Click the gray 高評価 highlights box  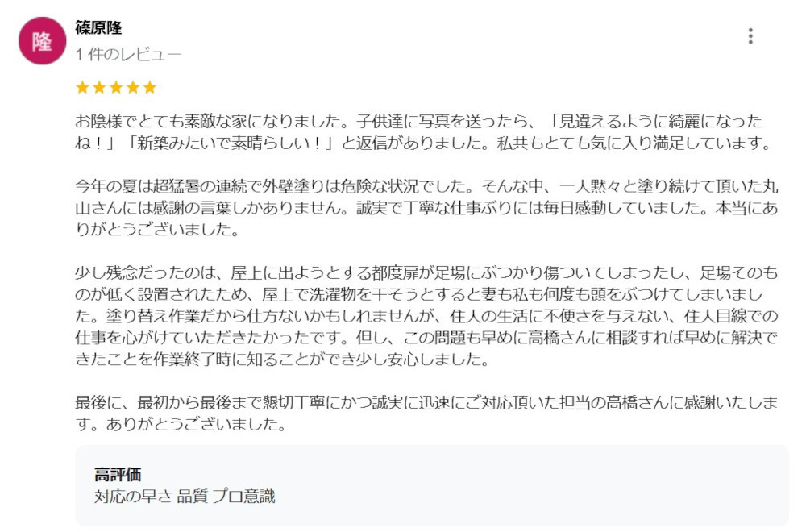tap(432, 485)
